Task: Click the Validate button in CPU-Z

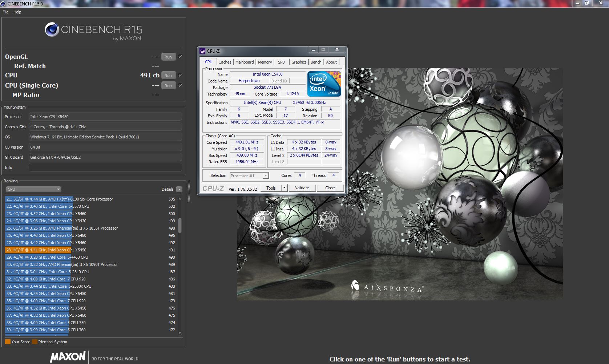Action: tap(302, 188)
